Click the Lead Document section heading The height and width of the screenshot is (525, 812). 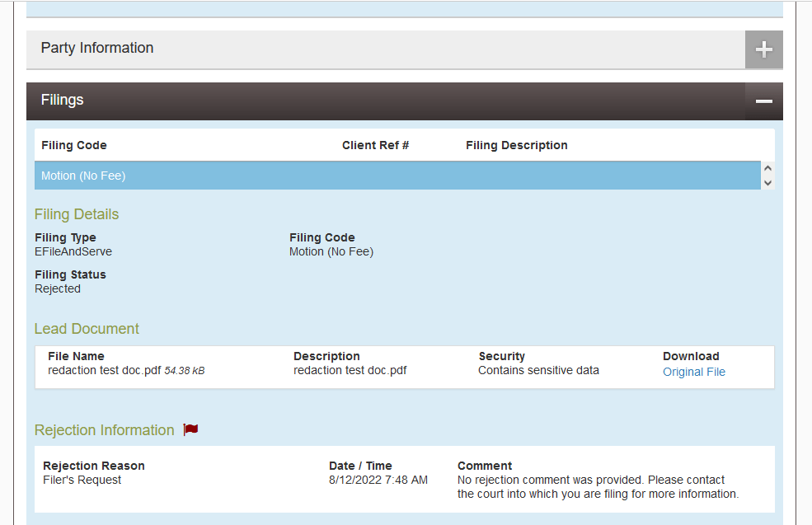click(87, 328)
